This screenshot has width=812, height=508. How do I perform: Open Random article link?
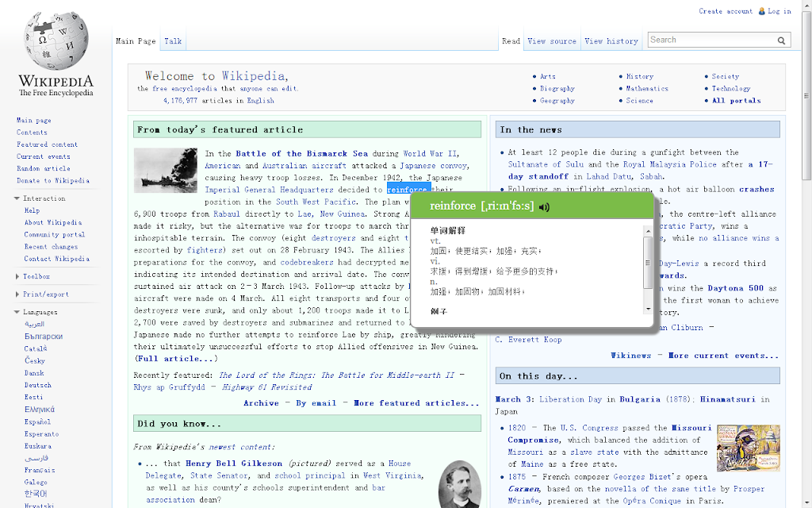coord(44,168)
